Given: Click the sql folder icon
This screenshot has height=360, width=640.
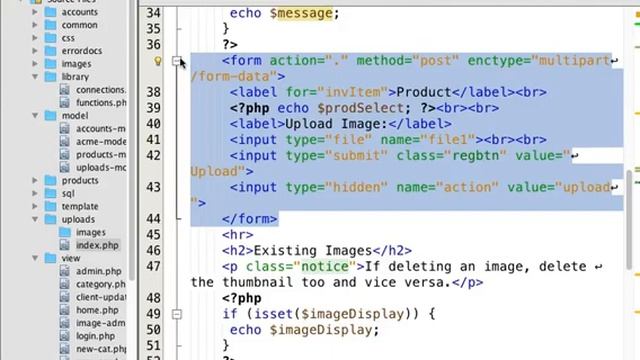Looking at the screenshot, I should click(x=51, y=193).
